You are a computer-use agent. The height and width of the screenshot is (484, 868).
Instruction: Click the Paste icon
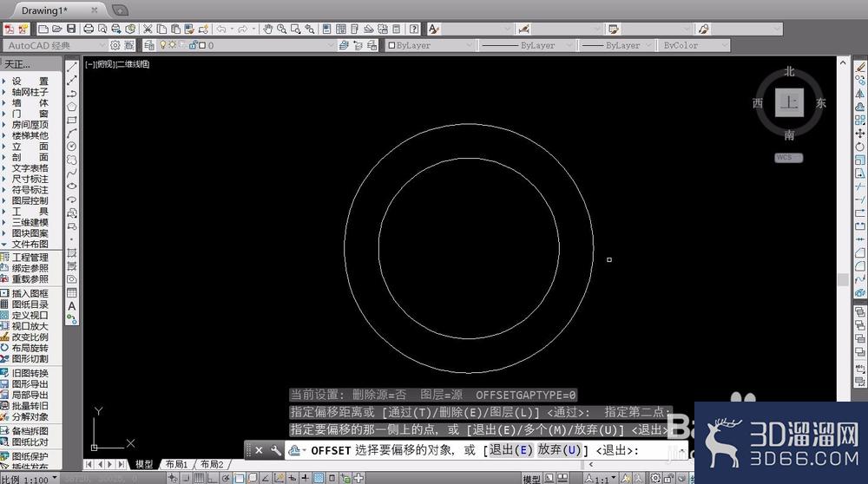(x=175, y=29)
